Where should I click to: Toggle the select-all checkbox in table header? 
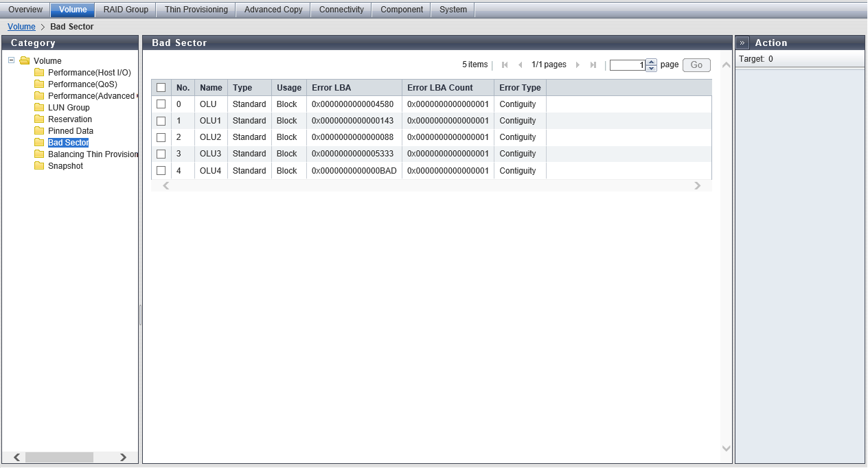point(161,88)
